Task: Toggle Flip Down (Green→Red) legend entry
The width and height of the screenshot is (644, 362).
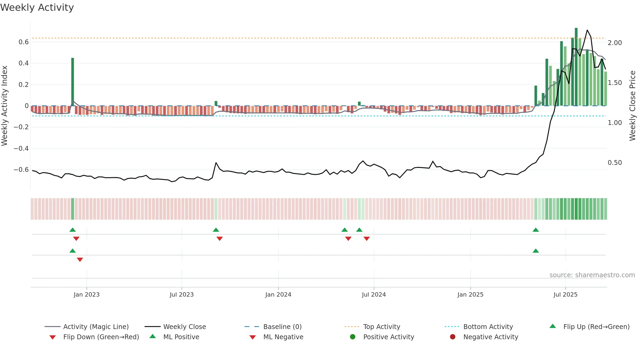Action: (94, 337)
